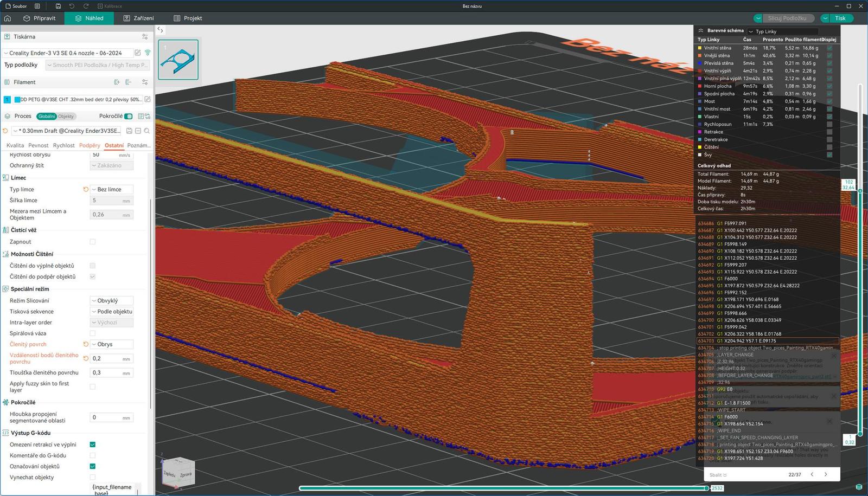
Task: Open dropdown arrow beside Tisk button
Action: [825, 18]
